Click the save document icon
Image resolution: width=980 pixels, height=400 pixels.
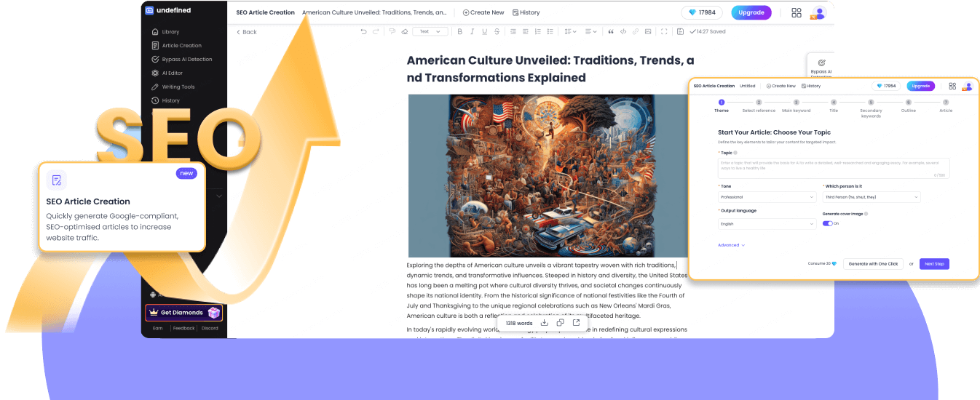680,31
